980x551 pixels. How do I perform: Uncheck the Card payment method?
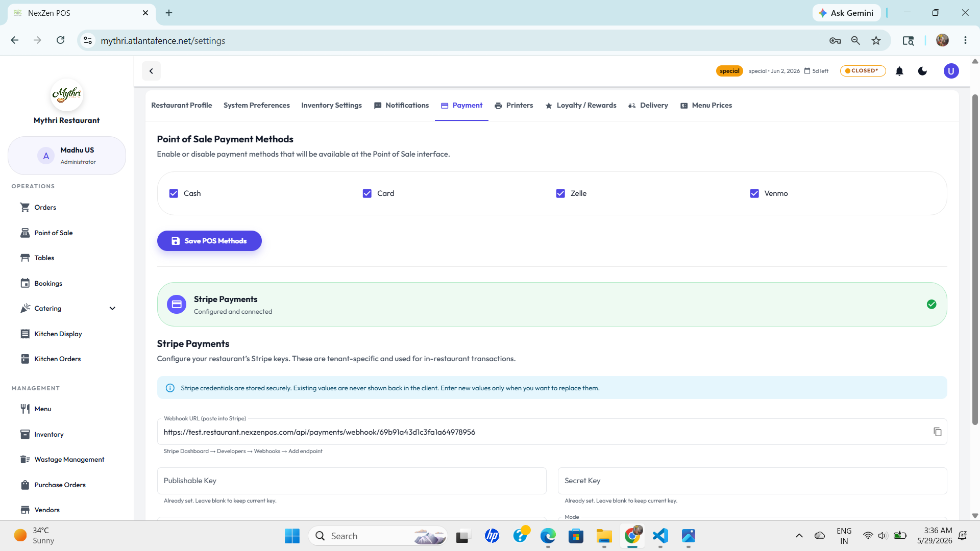click(367, 193)
